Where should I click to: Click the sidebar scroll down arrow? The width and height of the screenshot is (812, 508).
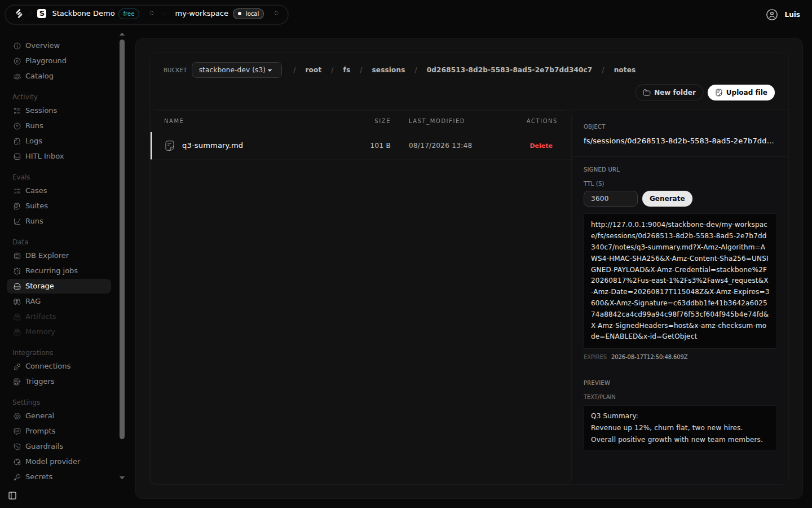122,478
